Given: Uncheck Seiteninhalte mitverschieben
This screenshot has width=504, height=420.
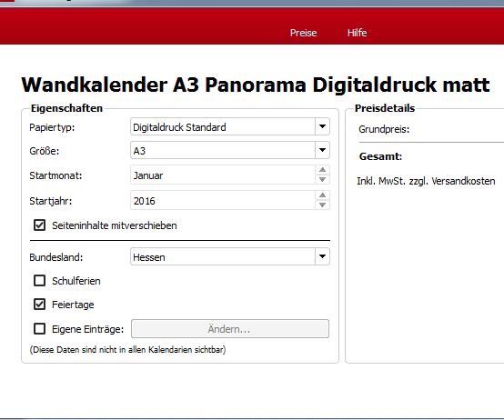Looking at the screenshot, I should pos(39,225).
